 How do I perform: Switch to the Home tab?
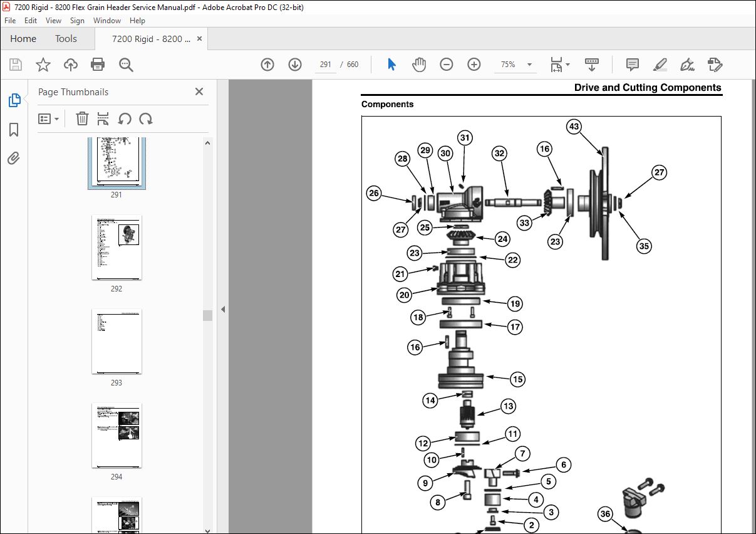coord(23,39)
